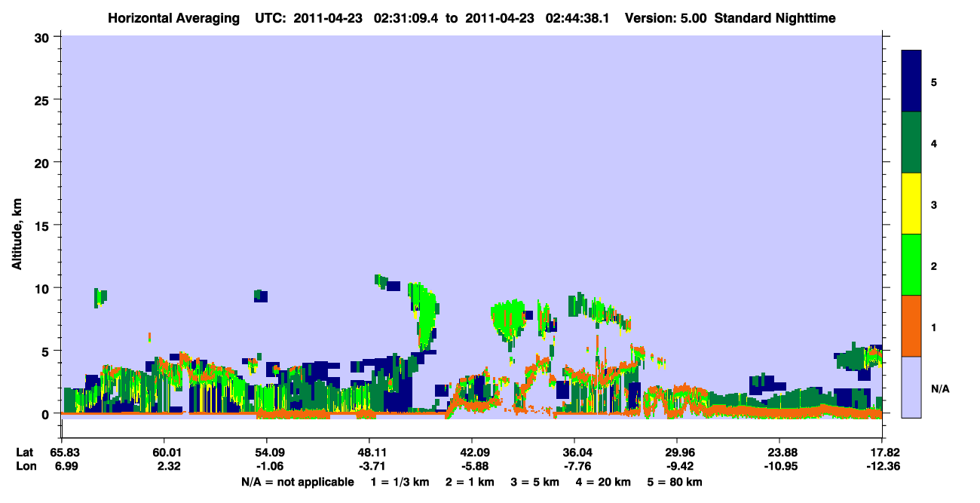
Task: Click the yellow colorbar segment labeled 3
Action: [911, 204]
